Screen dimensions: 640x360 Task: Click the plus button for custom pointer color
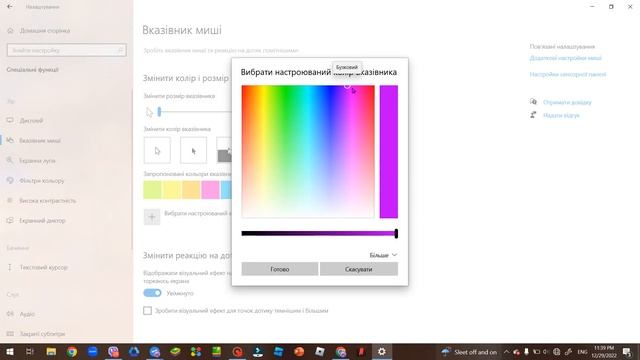[x=152, y=217]
